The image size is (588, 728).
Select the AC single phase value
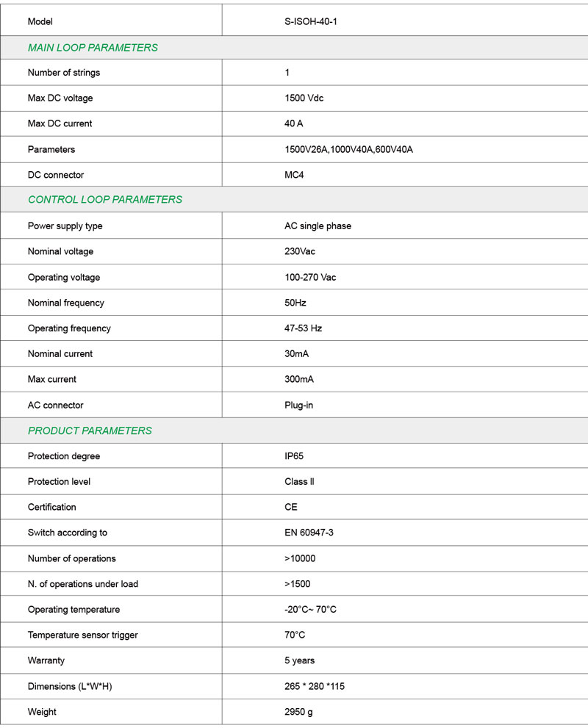tap(318, 226)
